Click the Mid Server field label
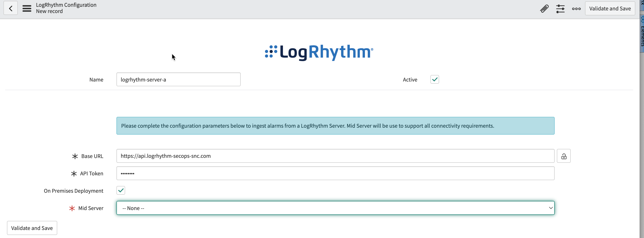This screenshot has width=644, height=238. coord(91,208)
